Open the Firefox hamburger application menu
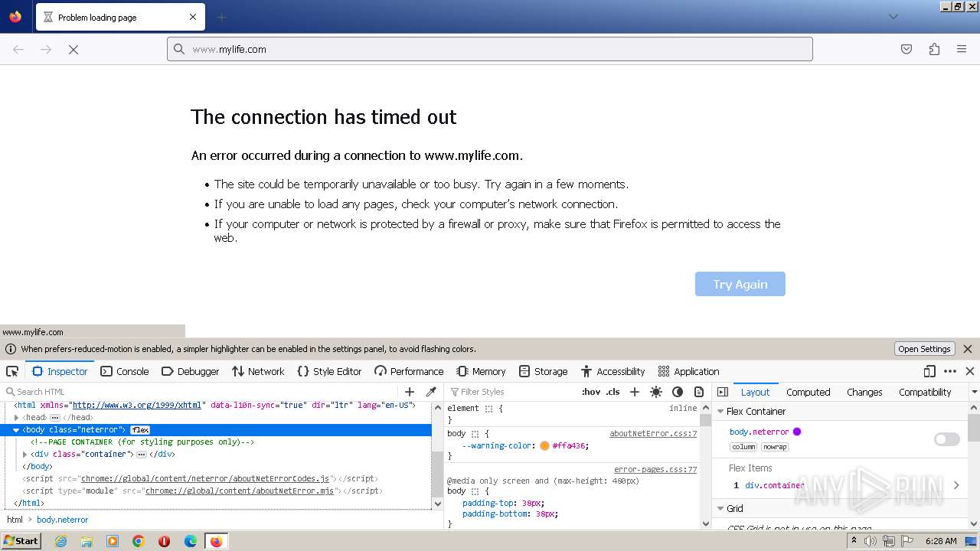The width and height of the screenshot is (980, 551). coord(962,49)
